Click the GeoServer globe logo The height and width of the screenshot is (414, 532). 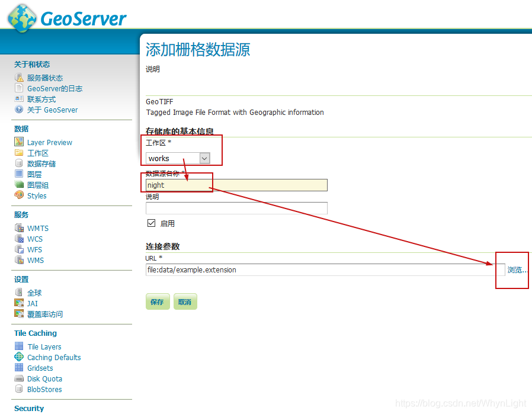click(x=22, y=18)
